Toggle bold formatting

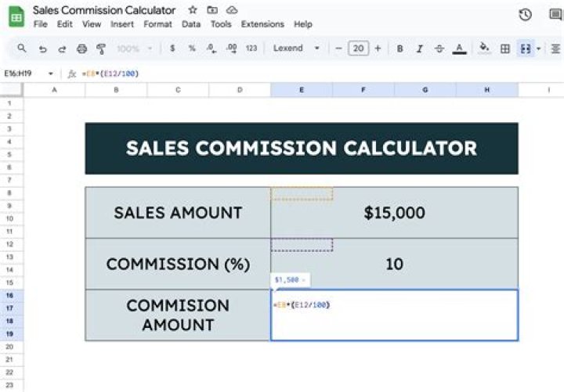point(399,49)
